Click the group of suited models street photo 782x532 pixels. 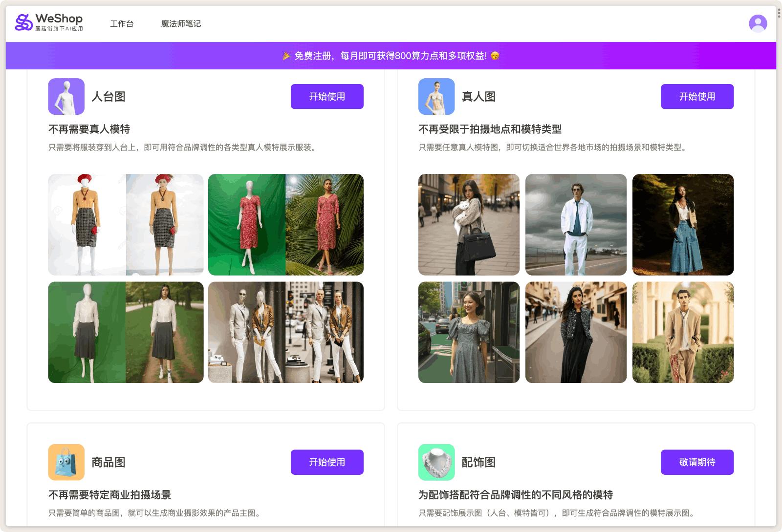coord(286,333)
